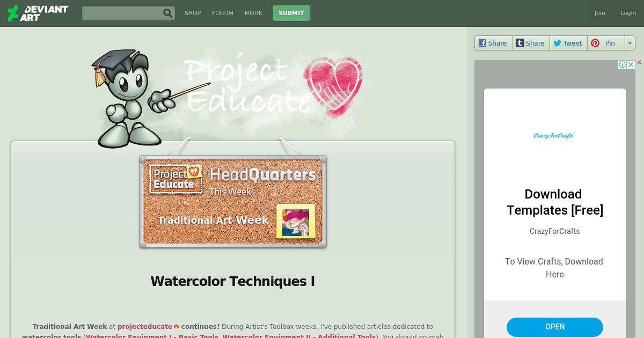Share on Tumblr
644x338 pixels.
[531, 43]
